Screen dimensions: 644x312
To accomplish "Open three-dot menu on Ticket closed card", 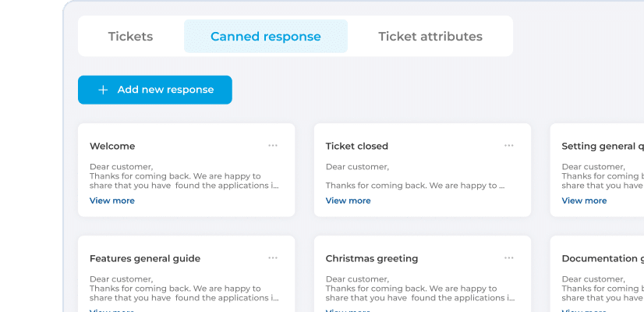I will [x=509, y=145].
